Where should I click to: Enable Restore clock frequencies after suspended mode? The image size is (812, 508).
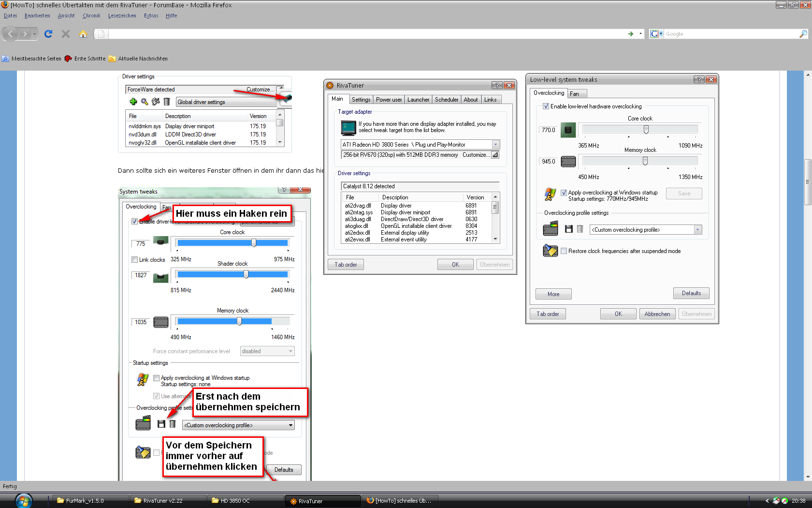pyautogui.click(x=564, y=251)
